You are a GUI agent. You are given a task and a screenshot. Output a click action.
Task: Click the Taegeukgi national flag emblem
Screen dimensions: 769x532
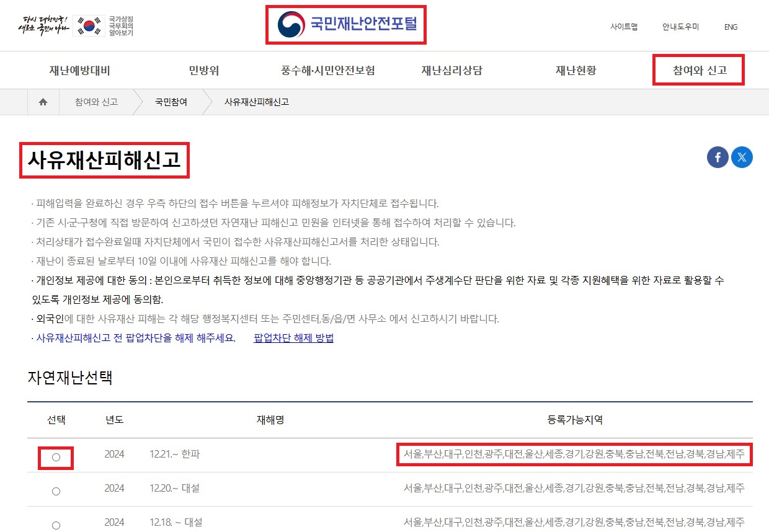(90, 25)
